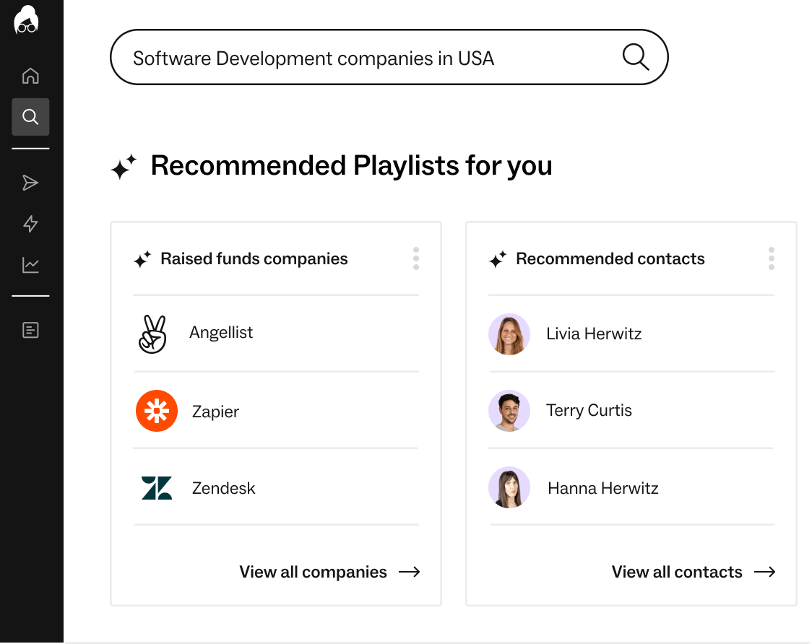This screenshot has width=812, height=644.
Task: Click the Software Development companies search field
Action: point(389,57)
